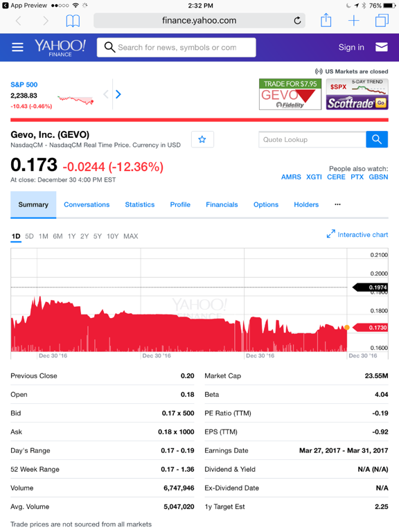Open Interactive chart expand icon
The image size is (399, 532).
pyautogui.click(x=331, y=233)
